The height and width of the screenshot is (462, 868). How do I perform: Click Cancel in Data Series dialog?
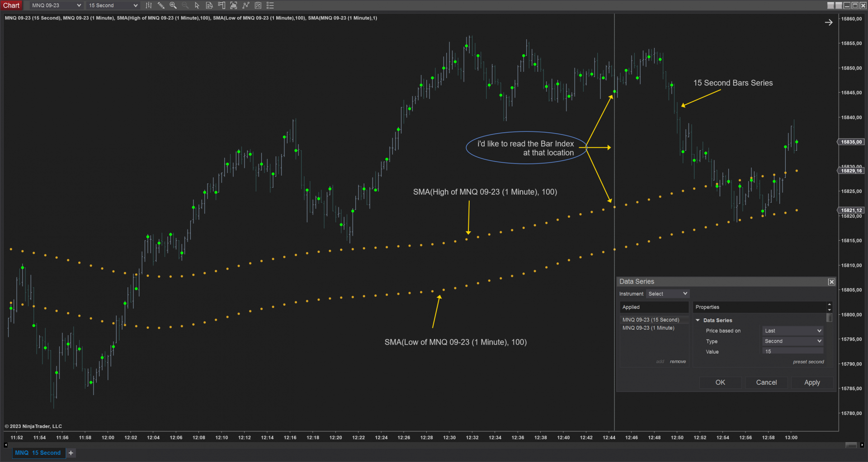(766, 383)
